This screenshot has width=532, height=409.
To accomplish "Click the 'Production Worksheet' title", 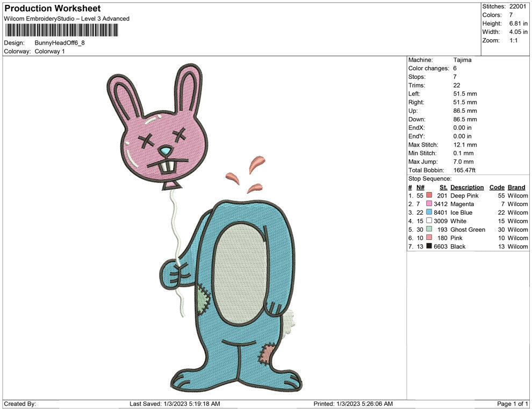I will [53, 8].
